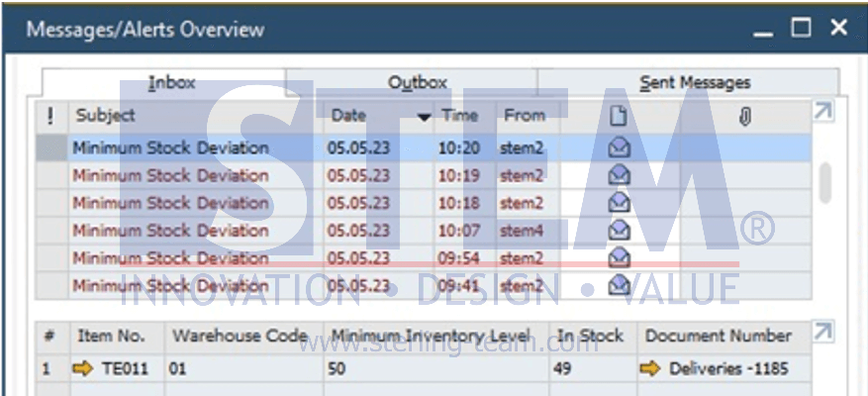Expand the inbox message list view
Screen dimensions: 868x396
[x=823, y=111]
